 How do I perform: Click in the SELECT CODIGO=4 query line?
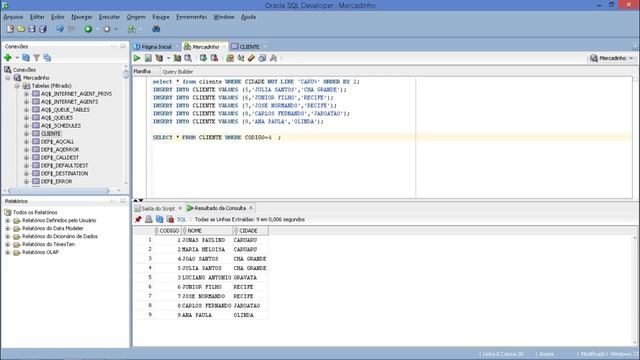[x=216, y=138]
